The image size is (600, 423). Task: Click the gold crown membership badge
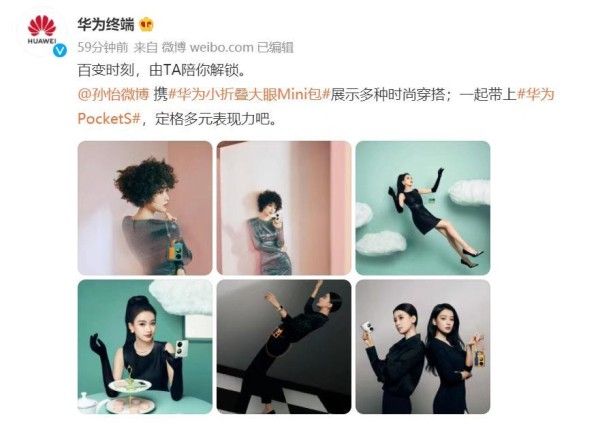coord(146,25)
